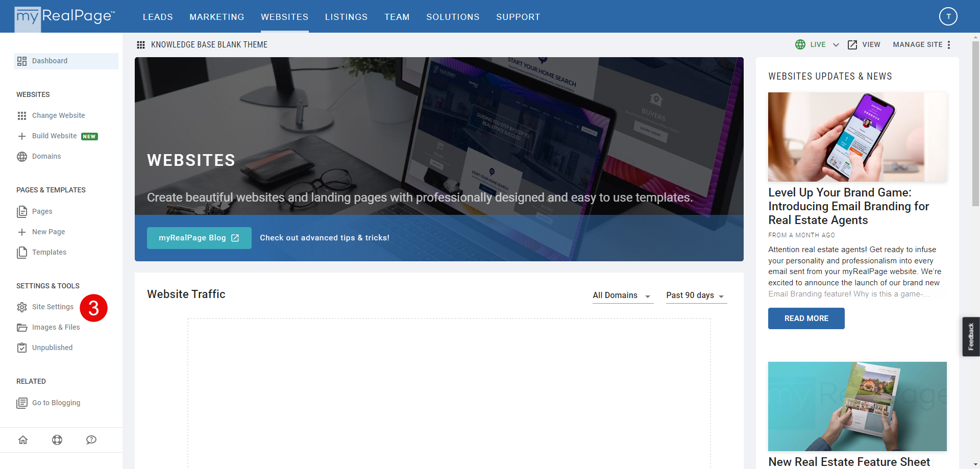980x469 pixels.
Task: Click the New Page plus icon
Action: tap(22, 232)
